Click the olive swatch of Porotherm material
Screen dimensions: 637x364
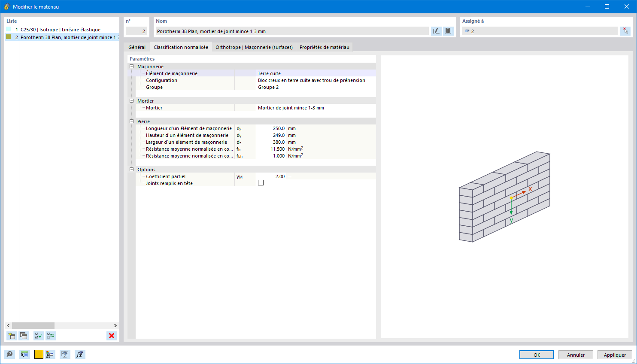[x=9, y=37]
